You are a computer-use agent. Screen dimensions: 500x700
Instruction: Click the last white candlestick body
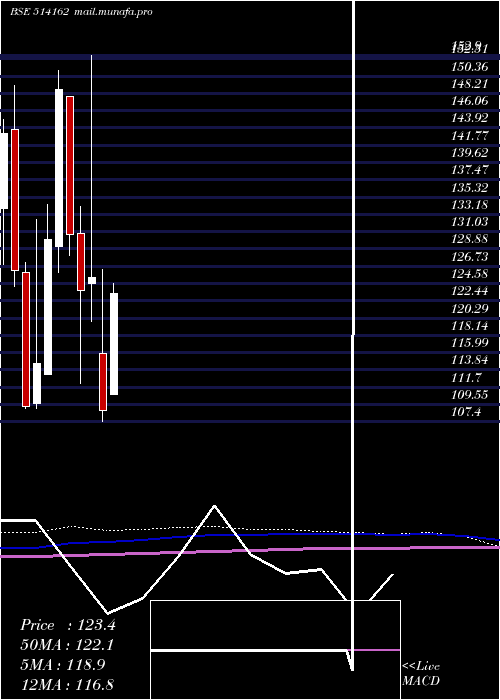114,344
